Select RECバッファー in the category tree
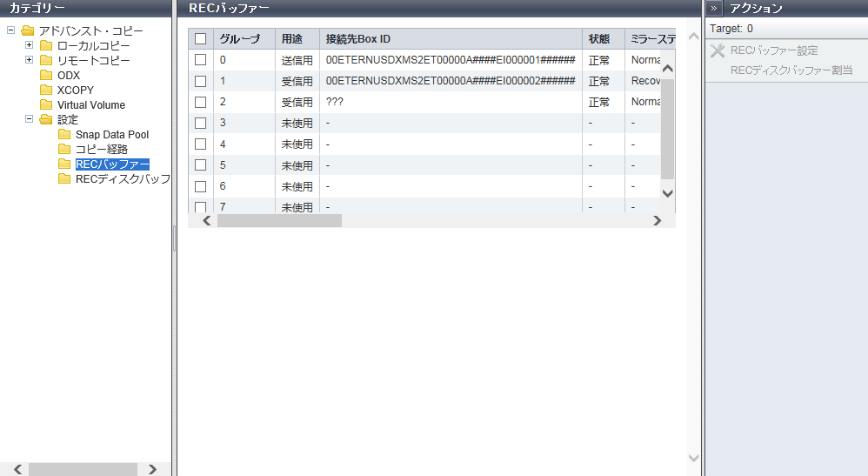The height and width of the screenshot is (476, 868). tap(111, 164)
